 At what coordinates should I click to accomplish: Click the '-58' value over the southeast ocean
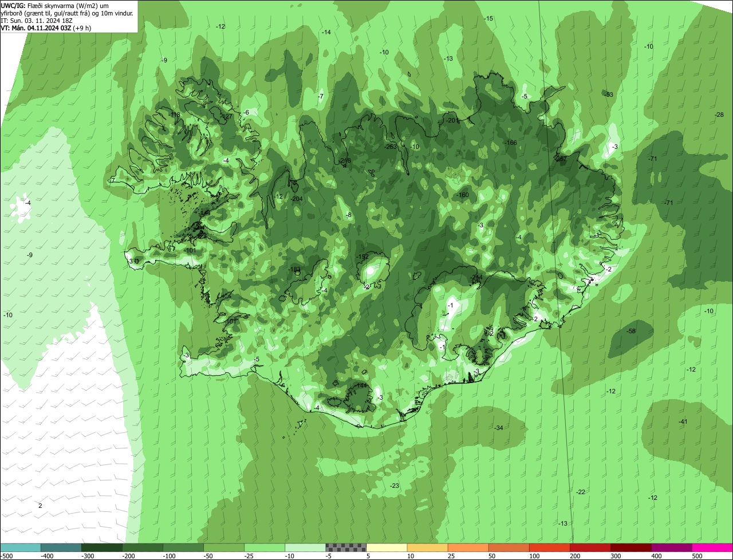click(632, 331)
